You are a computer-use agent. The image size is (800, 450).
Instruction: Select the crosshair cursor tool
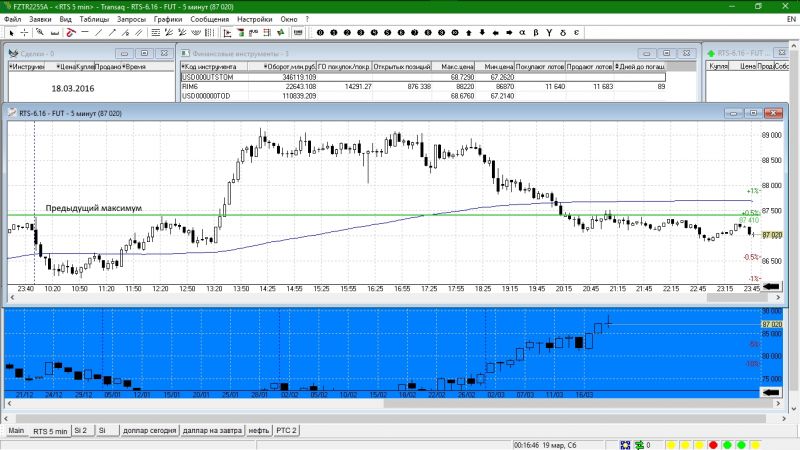24,33
